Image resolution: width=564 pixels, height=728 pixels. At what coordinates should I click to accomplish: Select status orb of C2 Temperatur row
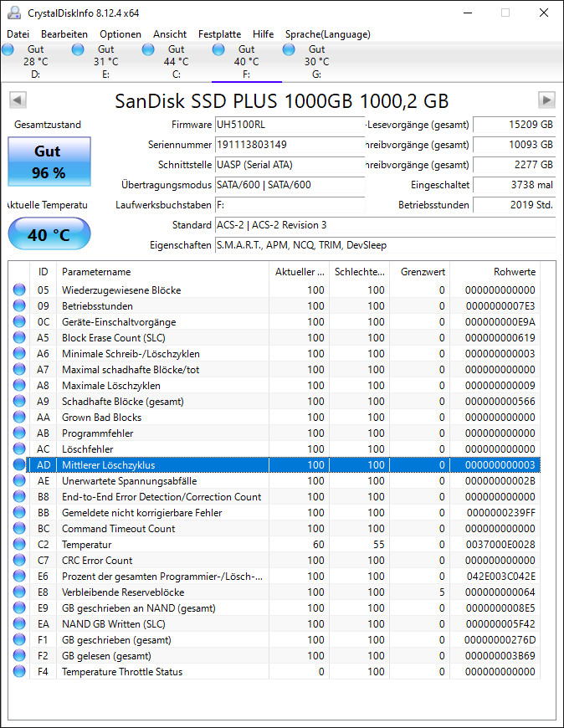pyautogui.click(x=19, y=544)
